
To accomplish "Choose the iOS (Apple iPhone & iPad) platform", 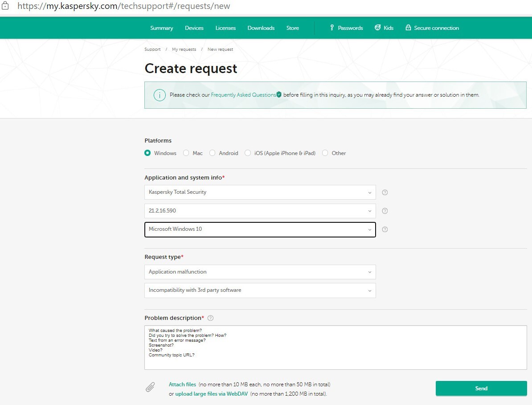I will point(248,153).
